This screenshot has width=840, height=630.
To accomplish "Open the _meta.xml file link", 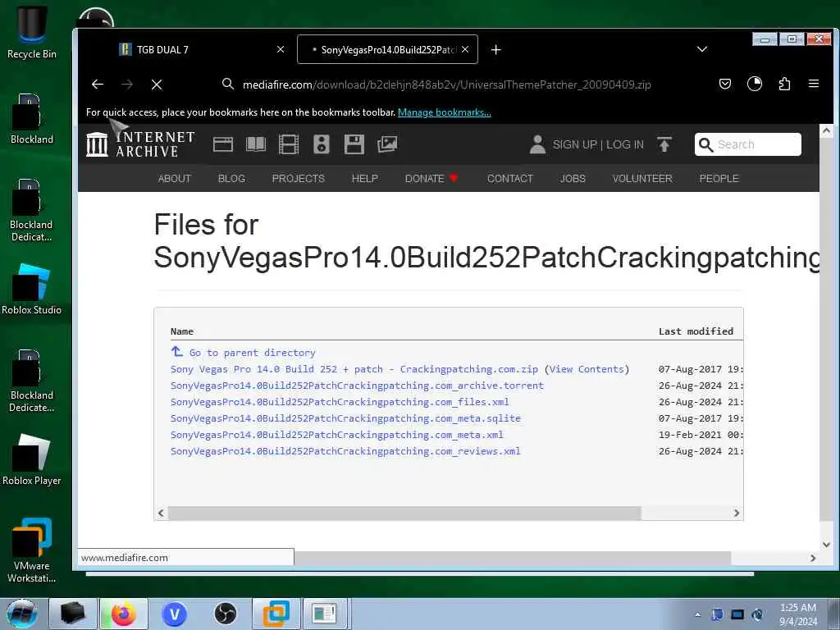I will tap(337, 435).
